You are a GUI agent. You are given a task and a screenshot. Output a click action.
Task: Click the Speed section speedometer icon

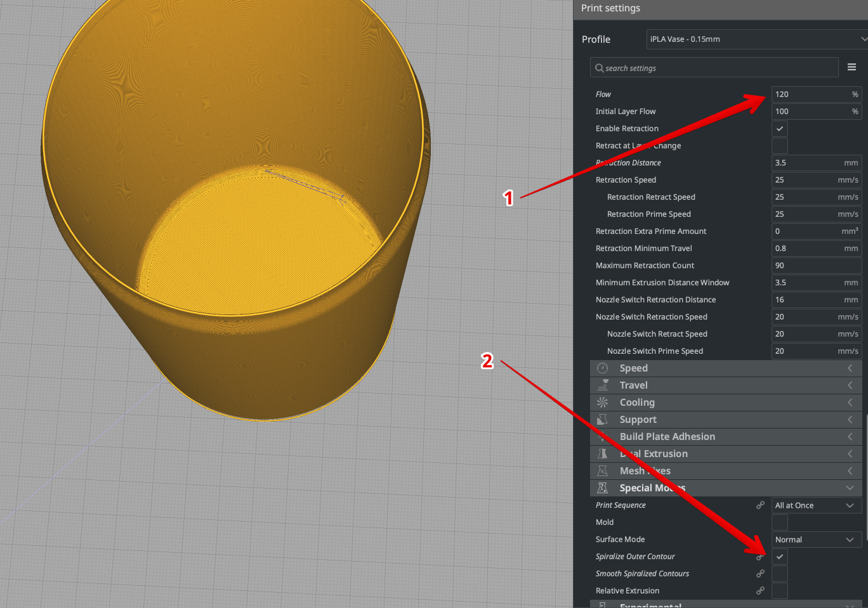tap(602, 368)
